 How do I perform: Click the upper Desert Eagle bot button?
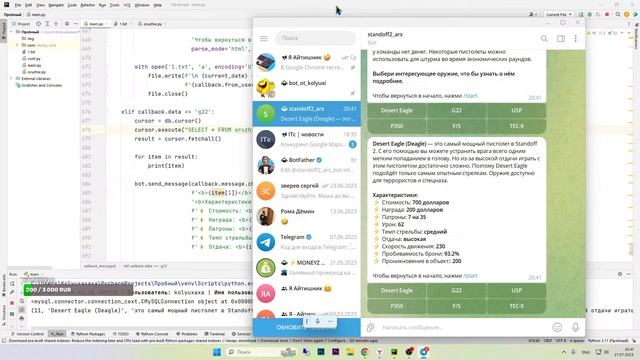(x=397, y=111)
